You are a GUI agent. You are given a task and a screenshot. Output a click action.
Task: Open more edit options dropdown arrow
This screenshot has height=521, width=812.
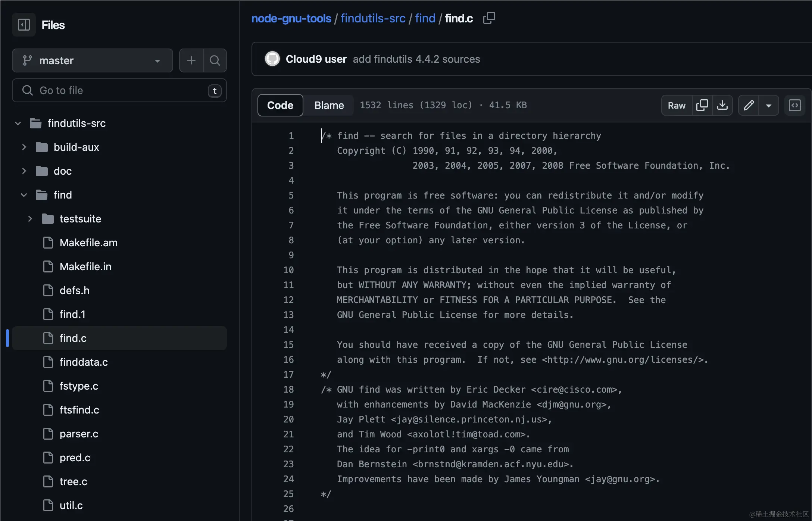coord(769,105)
